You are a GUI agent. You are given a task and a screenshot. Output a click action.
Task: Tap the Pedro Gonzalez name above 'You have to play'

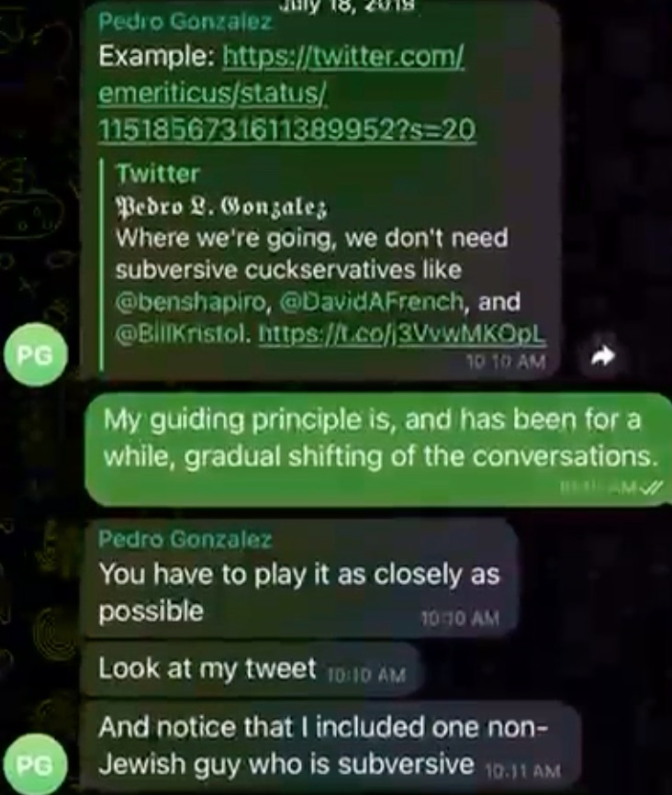pos(185,539)
